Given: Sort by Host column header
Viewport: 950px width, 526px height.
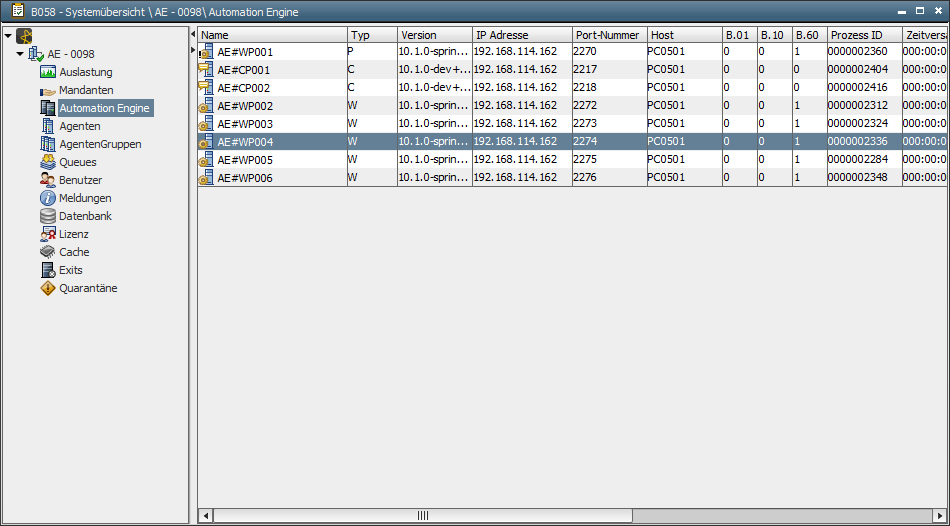Looking at the screenshot, I should 685,35.
